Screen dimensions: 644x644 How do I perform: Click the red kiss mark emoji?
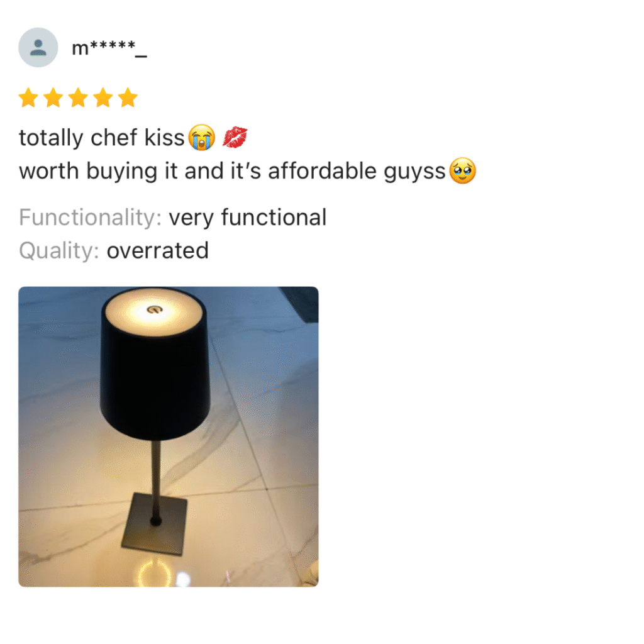tap(235, 137)
